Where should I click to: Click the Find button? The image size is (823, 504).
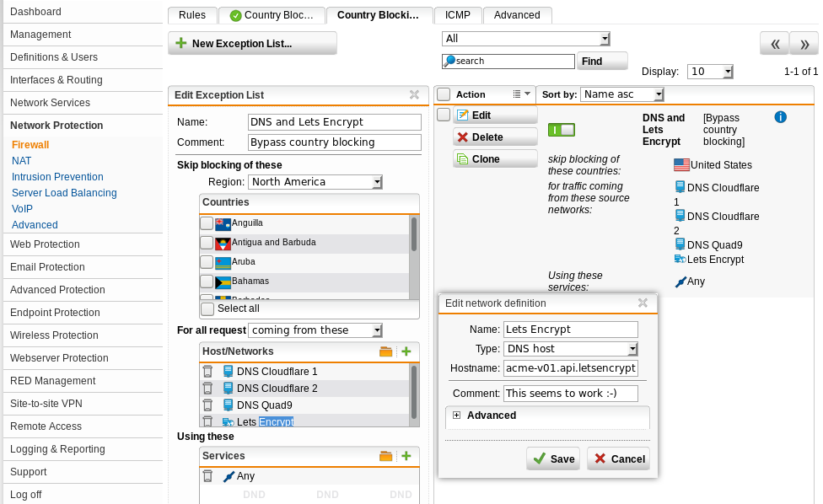pyautogui.click(x=602, y=62)
